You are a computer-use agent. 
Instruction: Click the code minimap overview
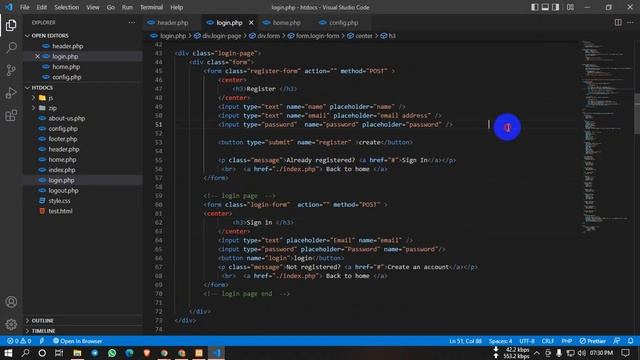[x=607, y=137]
